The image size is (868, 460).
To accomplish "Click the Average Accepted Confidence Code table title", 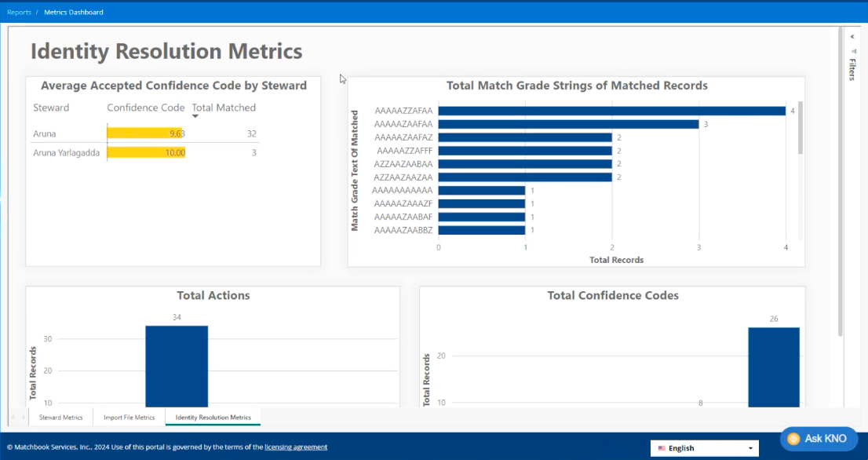I will (173, 86).
